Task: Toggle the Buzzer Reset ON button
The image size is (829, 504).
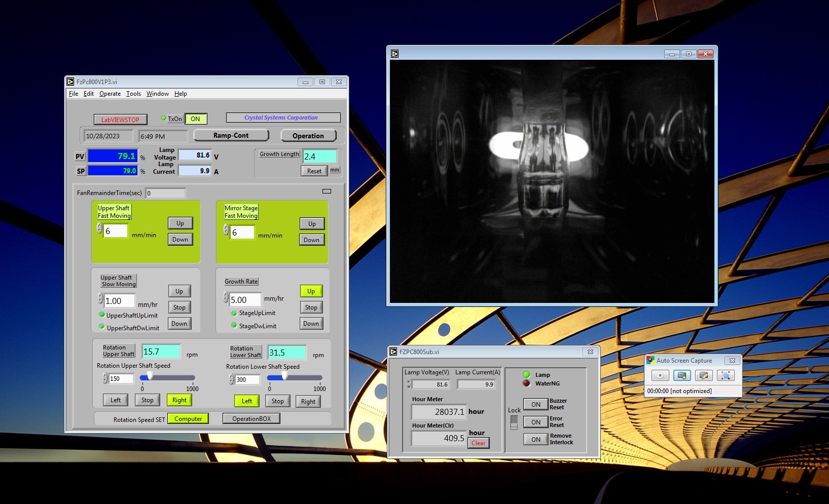Action: tap(535, 404)
